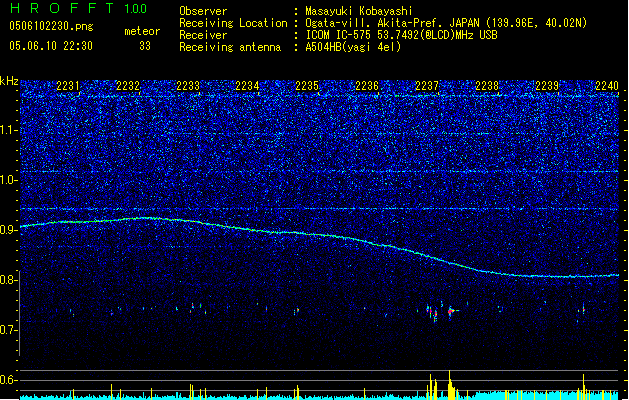This screenshot has width=629, height=400.
Task: Select the Ogata-vill. Akita-Pref. JAPAN location text
Action: pos(446,23)
